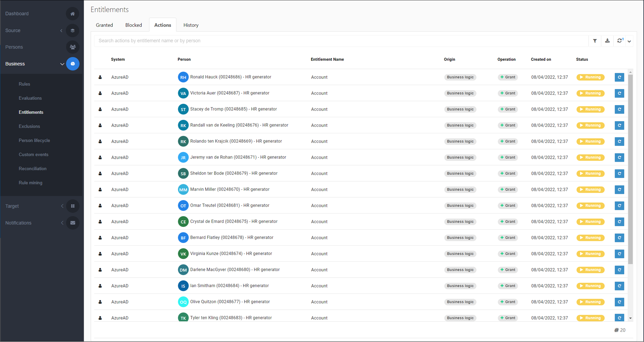Screen dimensions: 644x342
Task: Switch to the Granted tab
Action: (104, 25)
